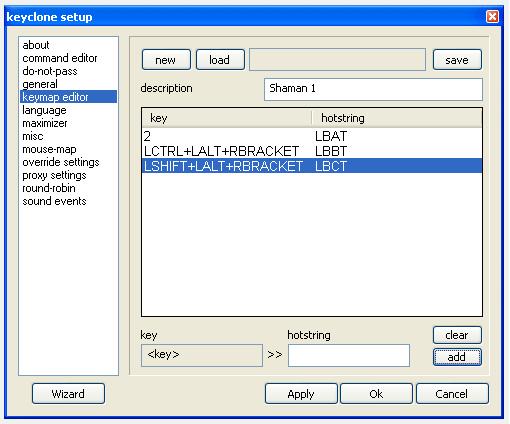This screenshot has width=510, height=424.
Task: Save the keymap with save button
Action: point(457,60)
